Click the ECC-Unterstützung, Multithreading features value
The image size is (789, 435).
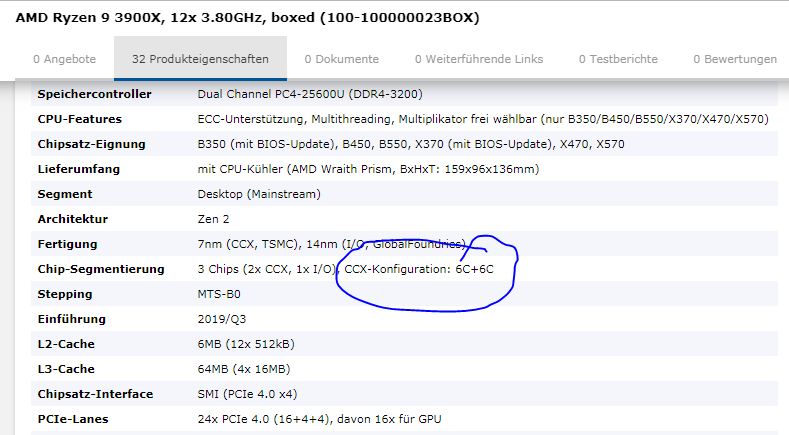tap(483, 119)
